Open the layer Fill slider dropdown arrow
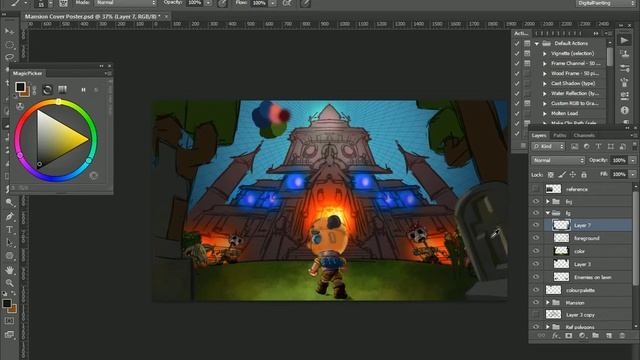640x360 pixels. pos(633,174)
